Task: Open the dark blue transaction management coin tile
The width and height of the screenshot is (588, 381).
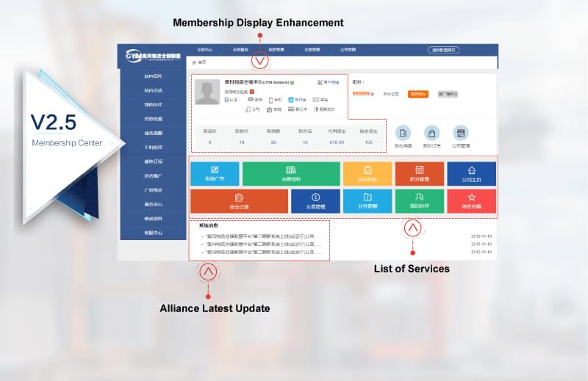Action: 315,201
